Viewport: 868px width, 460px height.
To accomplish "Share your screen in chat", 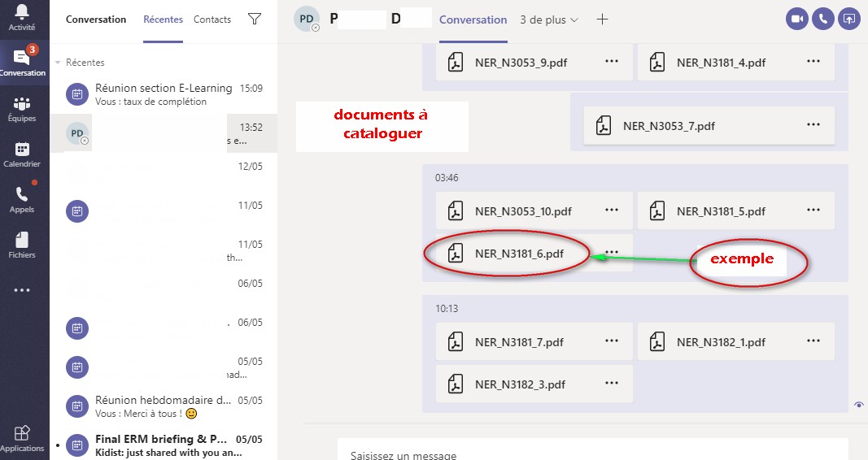I will click(849, 20).
